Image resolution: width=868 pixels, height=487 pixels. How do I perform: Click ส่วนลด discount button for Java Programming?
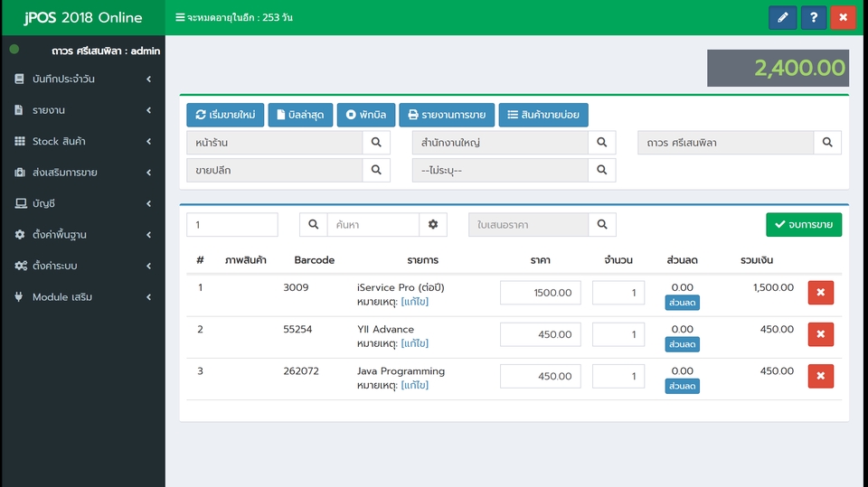pos(682,387)
